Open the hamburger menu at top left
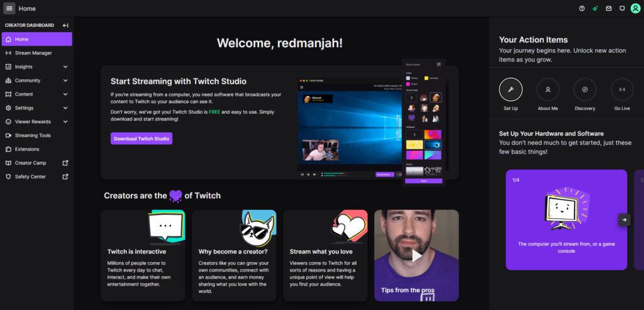The image size is (644, 310). (9, 8)
